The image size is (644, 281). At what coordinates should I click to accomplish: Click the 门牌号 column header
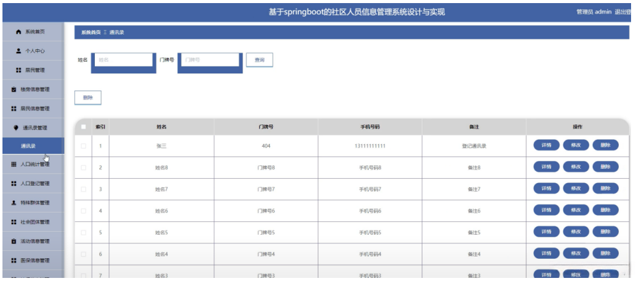(266, 127)
